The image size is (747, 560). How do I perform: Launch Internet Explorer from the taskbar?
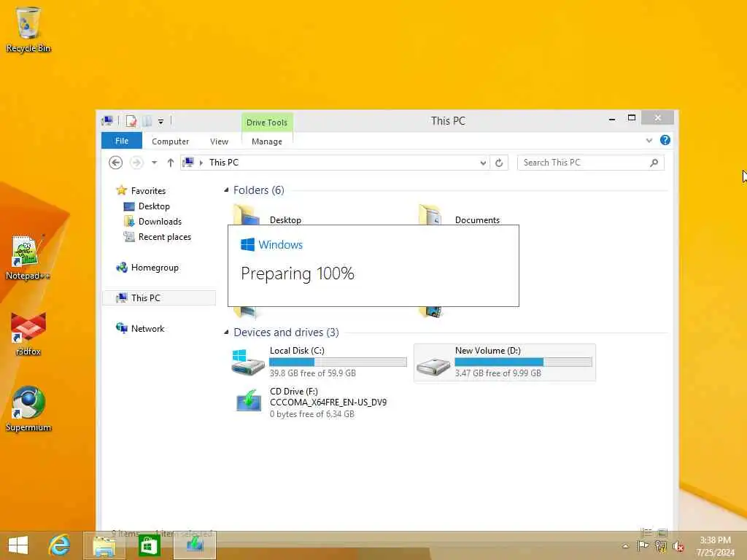click(x=59, y=545)
